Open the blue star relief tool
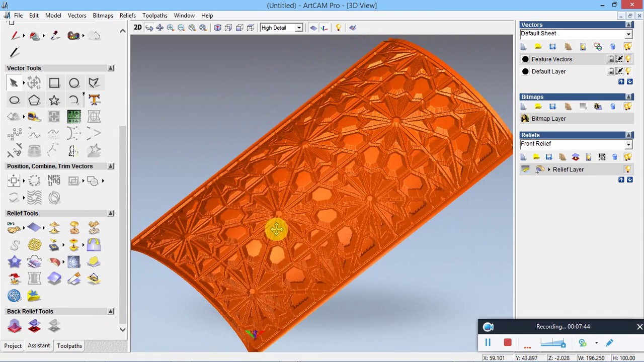This screenshot has height=362, width=644. [14, 262]
